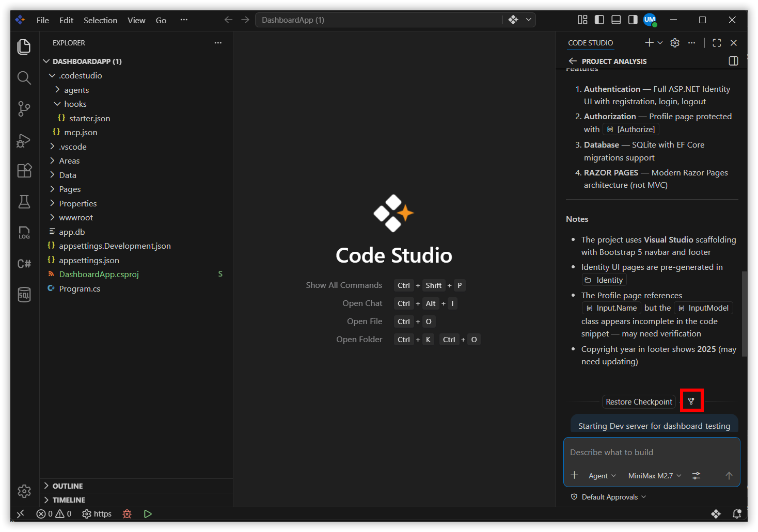
Task: Open the Explorer view in activity bar
Action: [x=24, y=47]
